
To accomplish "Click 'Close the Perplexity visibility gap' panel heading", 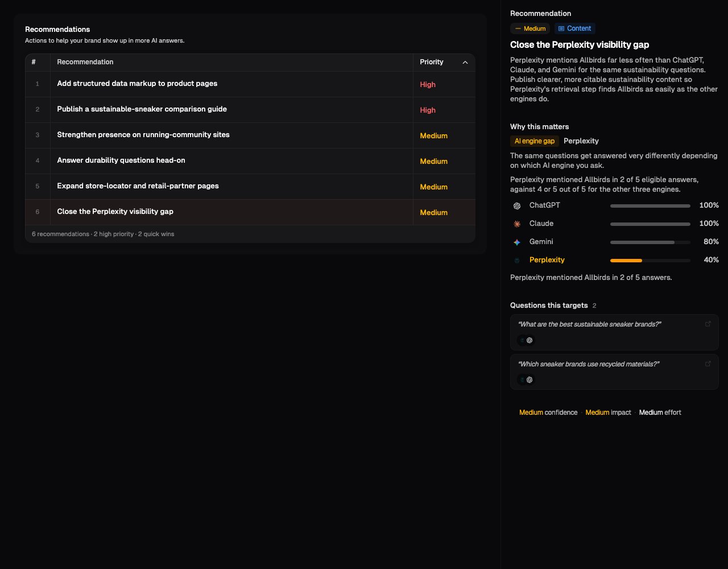I will tap(580, 44).
